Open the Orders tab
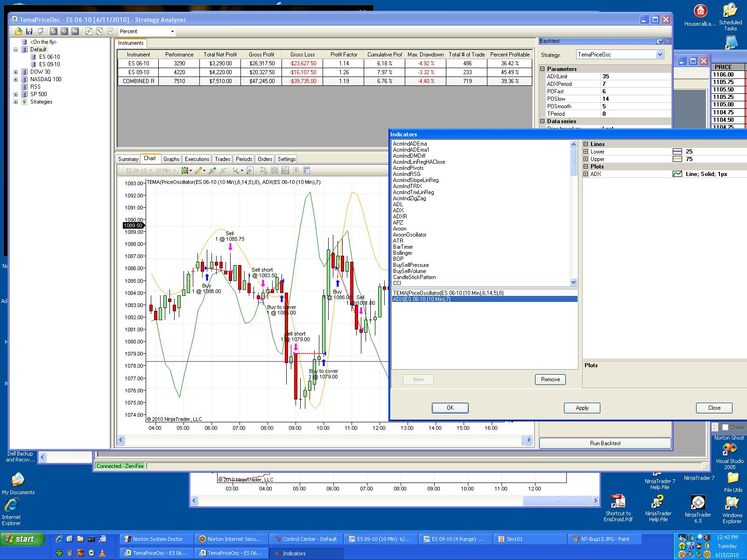The height and width of the screenshot is (560, 747). [265, 159]
